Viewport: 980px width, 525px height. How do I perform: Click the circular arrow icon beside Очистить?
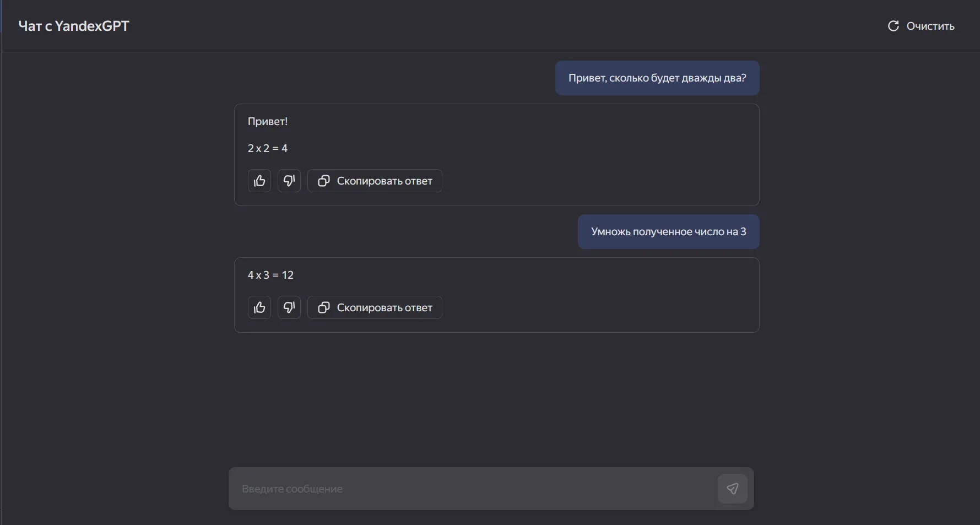coord(893,26)
